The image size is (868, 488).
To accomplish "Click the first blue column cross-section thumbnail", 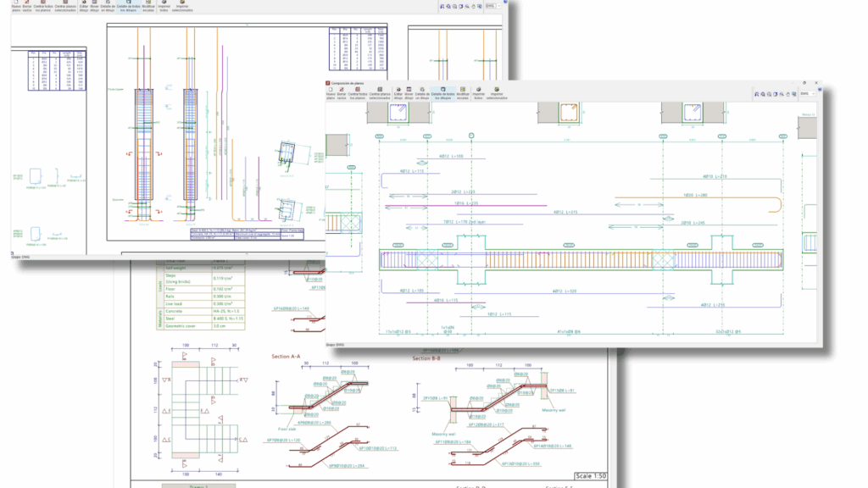I will pos(398,113).
